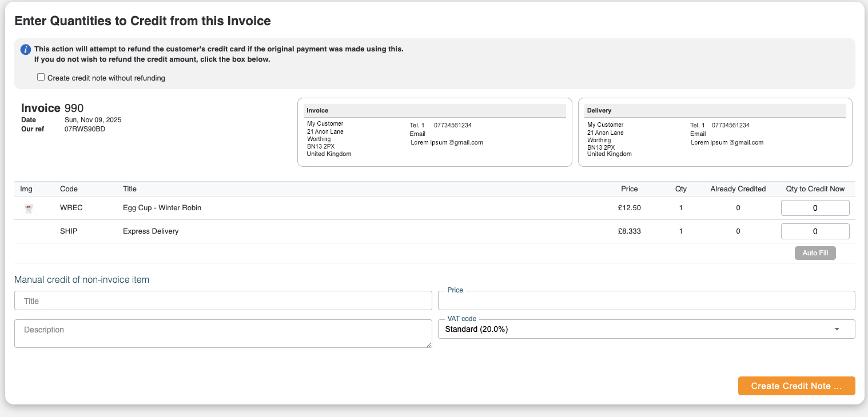The image size is (868, 417).
Task: Select the Express Delivery line item title
Action: pyautogui.click(x=151, y=231)
